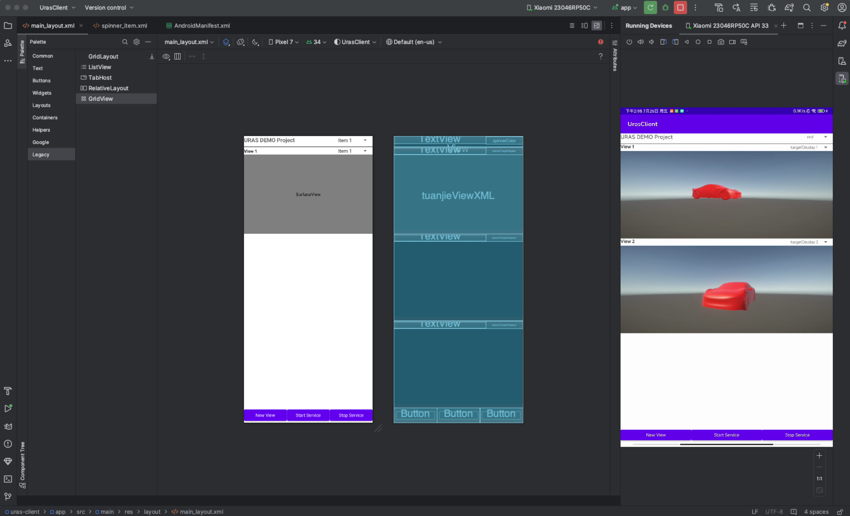Search the Palette with the magnifier icon
Screen dimensions: 850x516
[x=125, y=42]
